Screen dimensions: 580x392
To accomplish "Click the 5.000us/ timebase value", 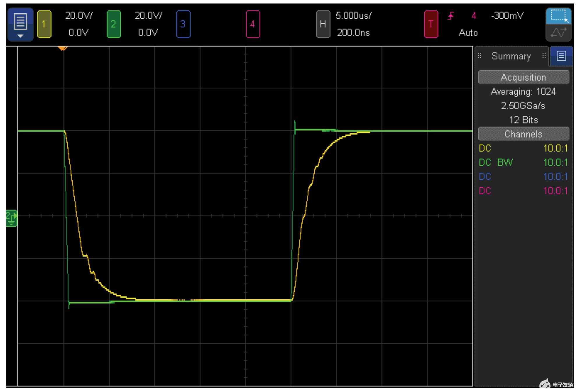I will (353, 16).
